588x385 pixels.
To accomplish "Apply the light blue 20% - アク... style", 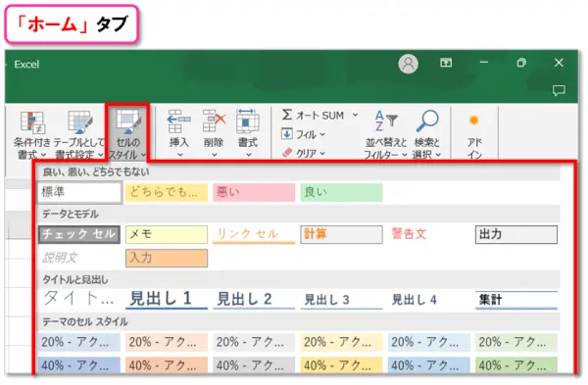I will click(428, 342).
